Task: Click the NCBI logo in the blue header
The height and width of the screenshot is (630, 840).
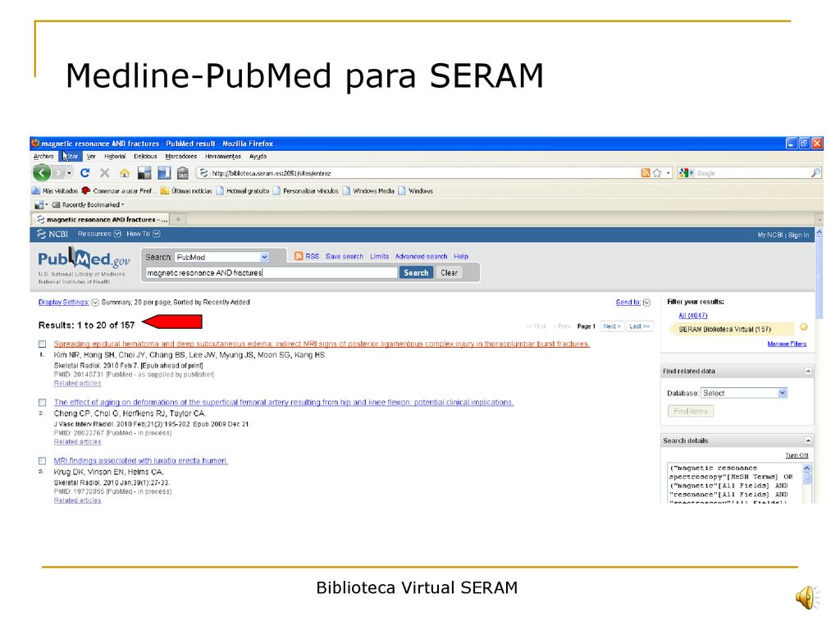Action: [x=52, y=234]
